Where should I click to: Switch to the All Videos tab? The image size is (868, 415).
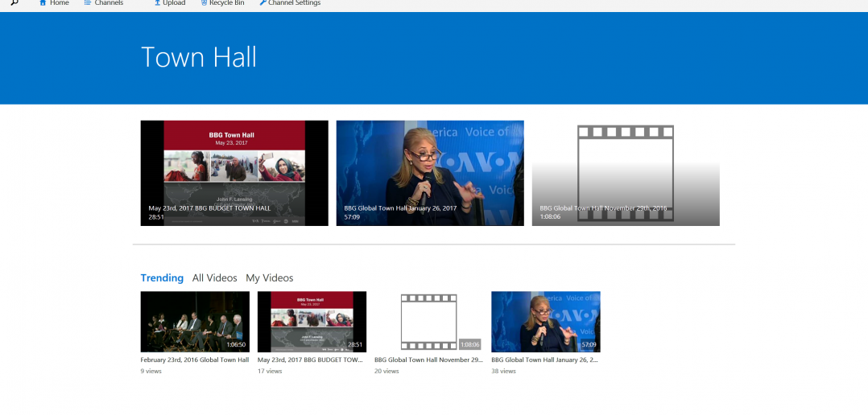click(214, 278)
